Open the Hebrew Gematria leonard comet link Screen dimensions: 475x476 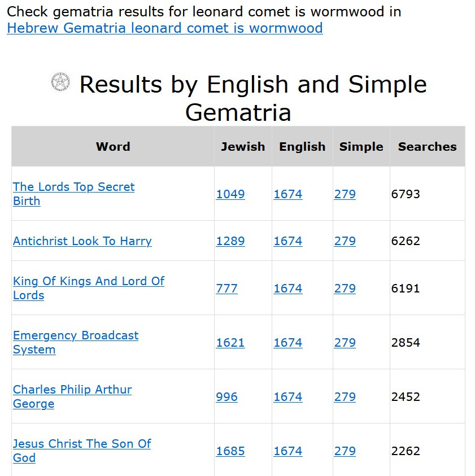(x=164, y=28)
